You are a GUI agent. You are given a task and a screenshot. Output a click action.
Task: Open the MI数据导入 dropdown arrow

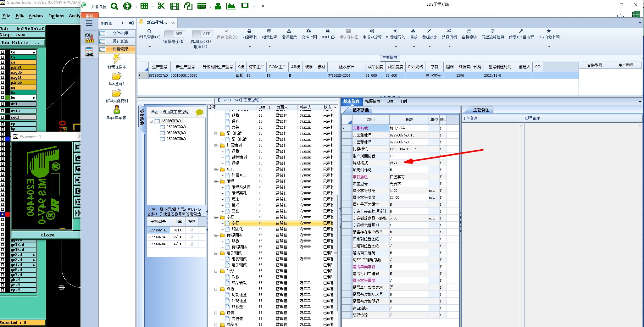click(396, 47)
